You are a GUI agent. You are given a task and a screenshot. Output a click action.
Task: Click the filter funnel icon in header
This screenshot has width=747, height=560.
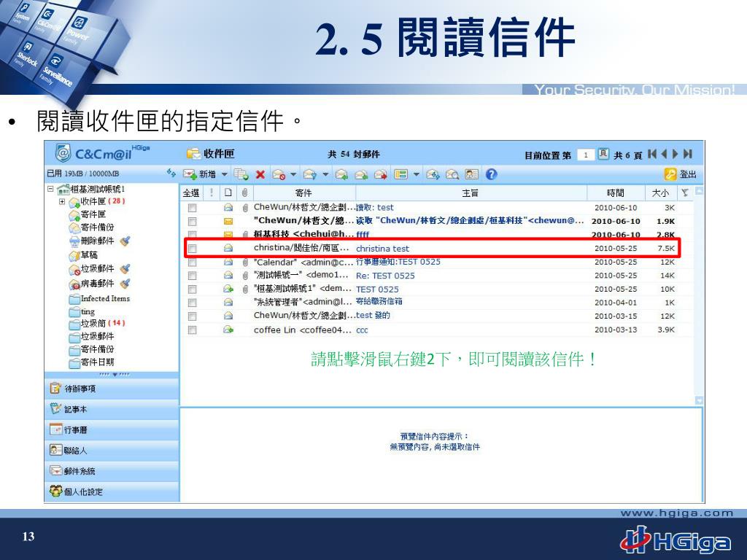pos(684,192)
